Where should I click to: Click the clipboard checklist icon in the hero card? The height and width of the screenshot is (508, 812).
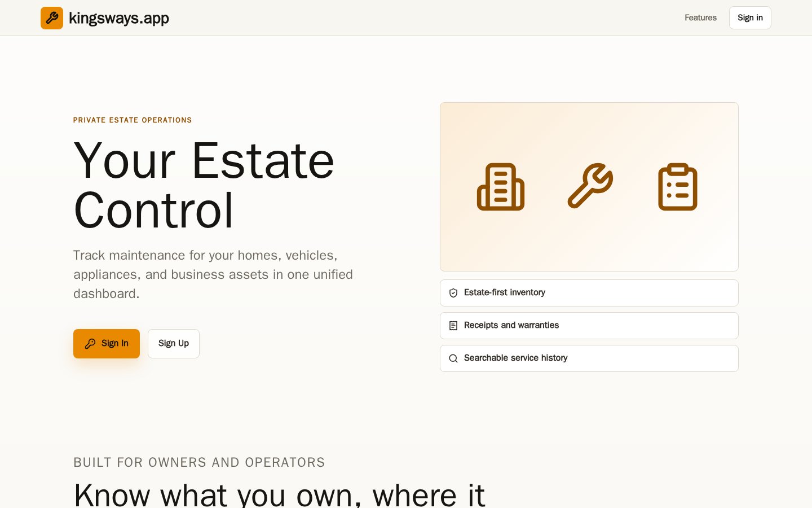click(x=678, y=187)
